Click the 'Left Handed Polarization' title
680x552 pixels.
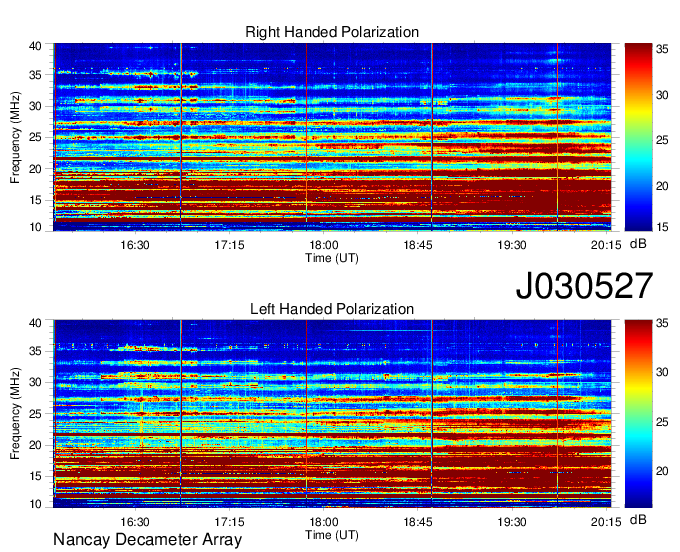[x=332, y=309]
